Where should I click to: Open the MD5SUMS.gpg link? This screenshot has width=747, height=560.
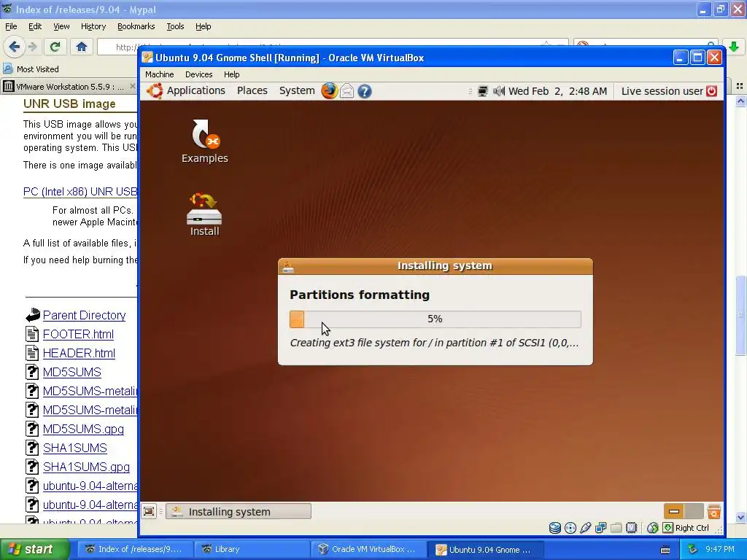coord(83,429)
